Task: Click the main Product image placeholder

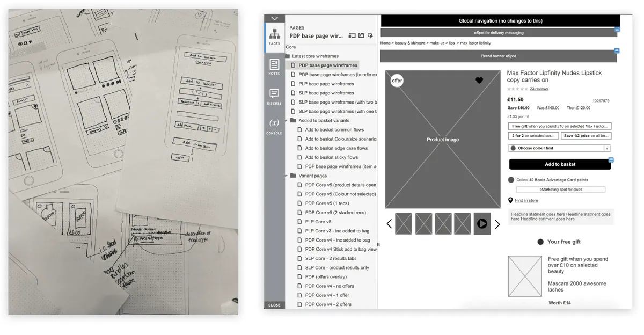Action: tap(443, 140)
